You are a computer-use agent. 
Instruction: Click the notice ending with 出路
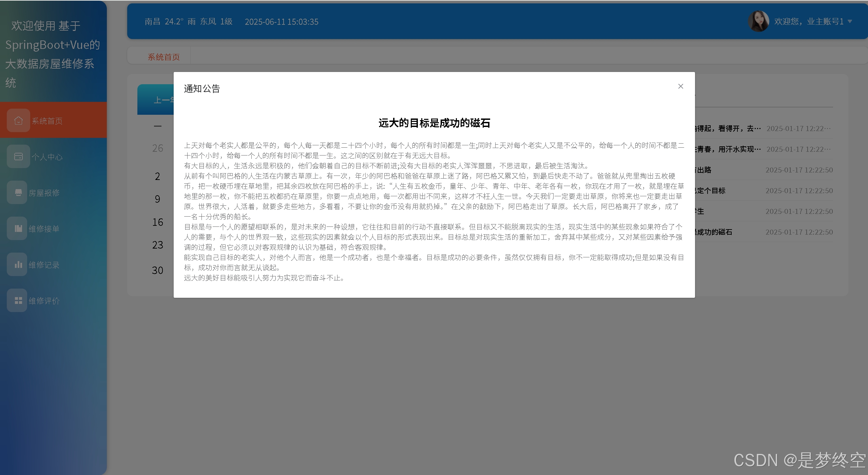tap(704, 170)
